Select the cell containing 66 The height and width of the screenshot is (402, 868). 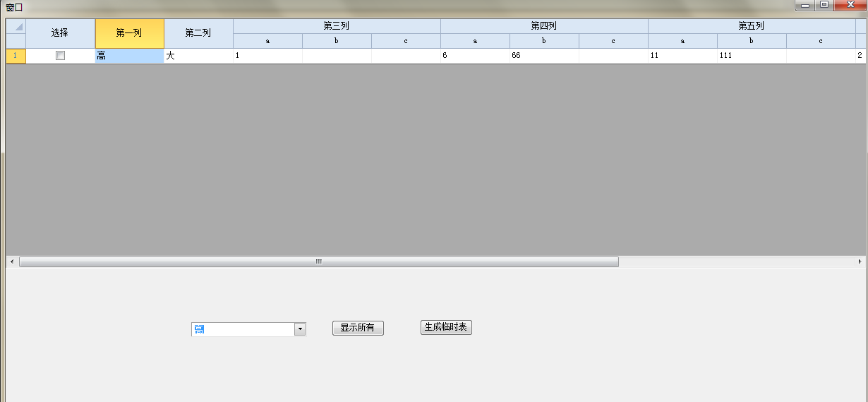click(x=544, y=56)
